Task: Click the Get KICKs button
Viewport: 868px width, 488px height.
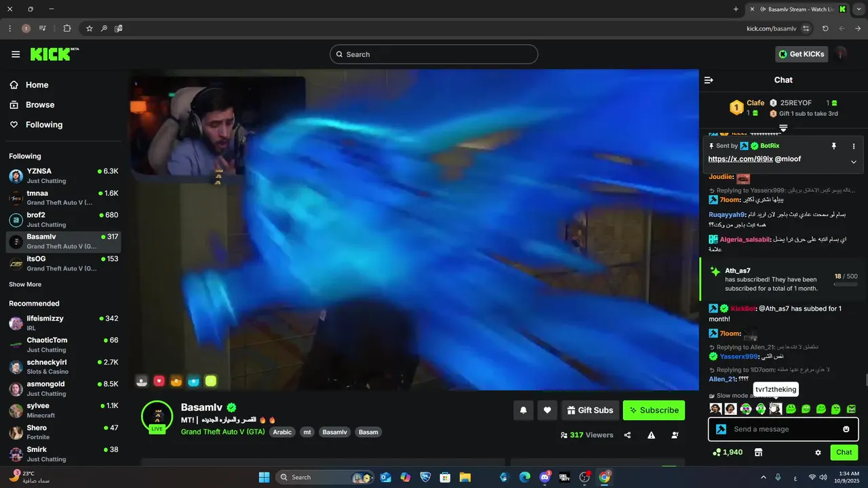Action: coord(802,54)
